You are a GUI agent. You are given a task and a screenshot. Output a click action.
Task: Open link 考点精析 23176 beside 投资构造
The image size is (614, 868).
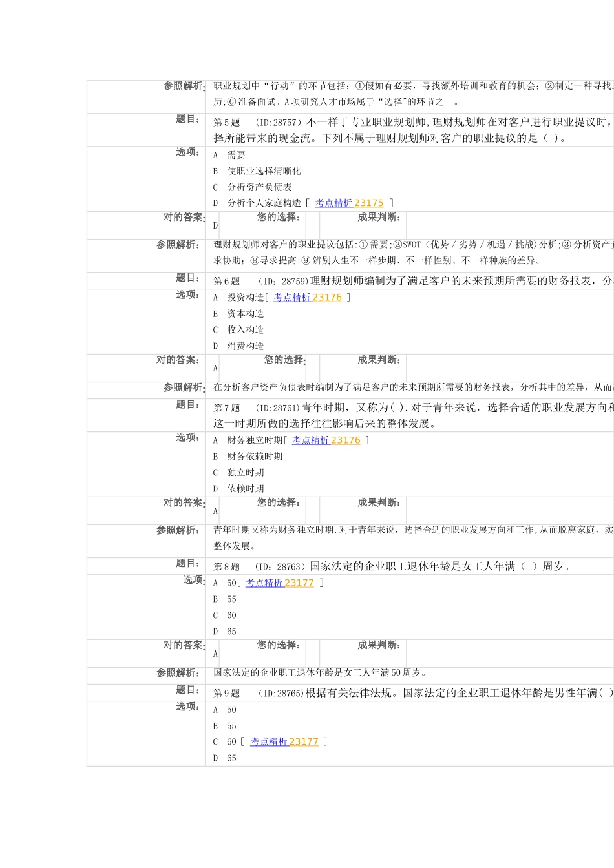307,298
